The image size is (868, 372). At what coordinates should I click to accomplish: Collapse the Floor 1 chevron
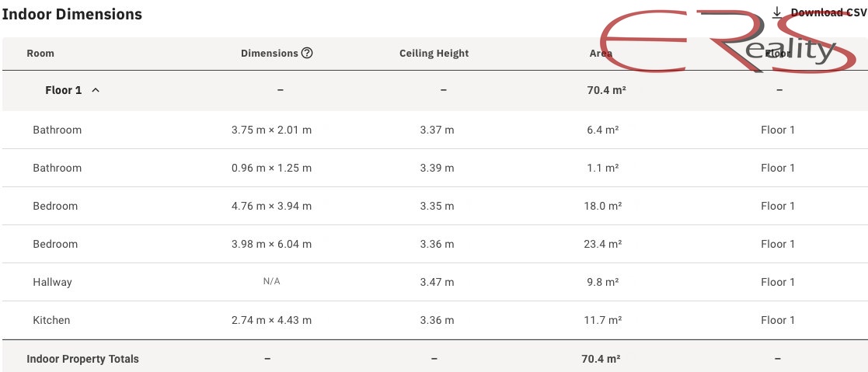pos(96,90)
